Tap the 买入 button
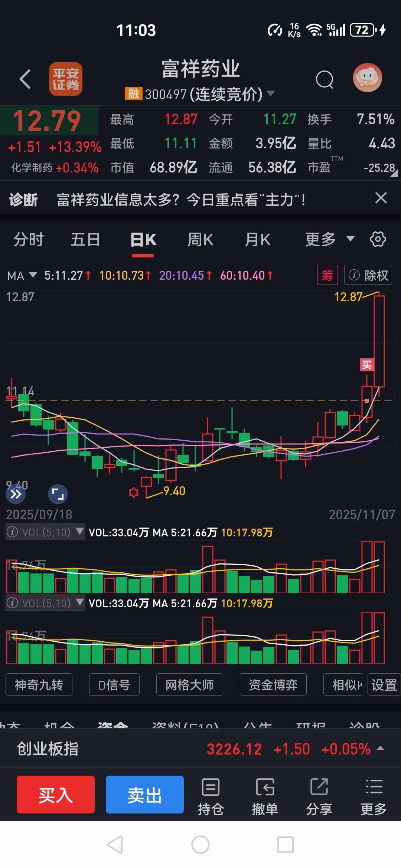The width and height of the screenshot is (401, 868). 56,795
